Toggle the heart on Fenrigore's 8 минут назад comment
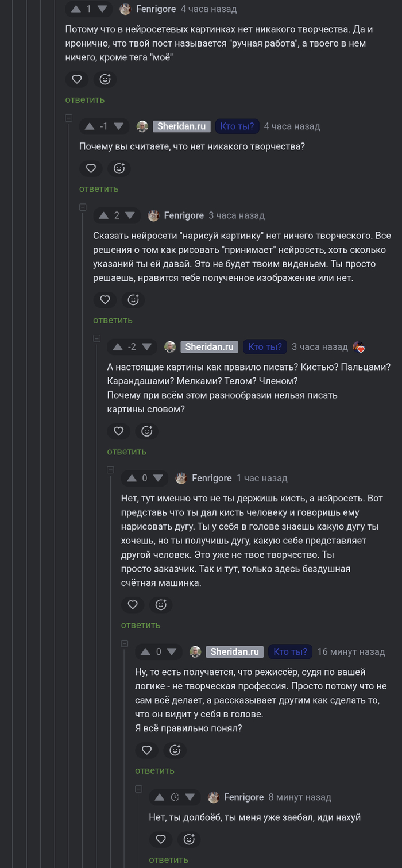Image resolution: width=402 pixels, height=868 pixels. [x=160, y=839]
